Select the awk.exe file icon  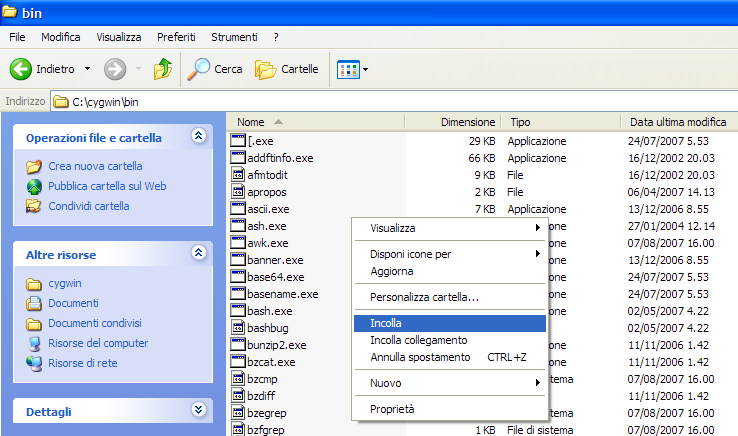[x=238, y=242]
